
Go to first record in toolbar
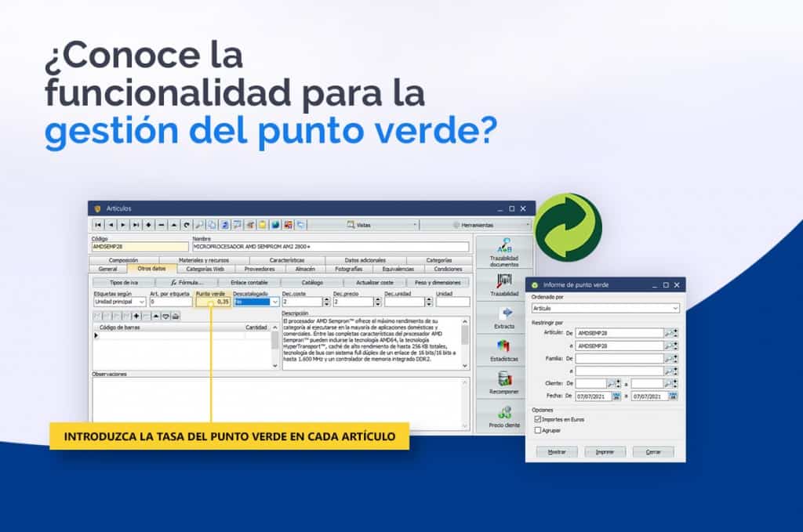tap(98, 225)
